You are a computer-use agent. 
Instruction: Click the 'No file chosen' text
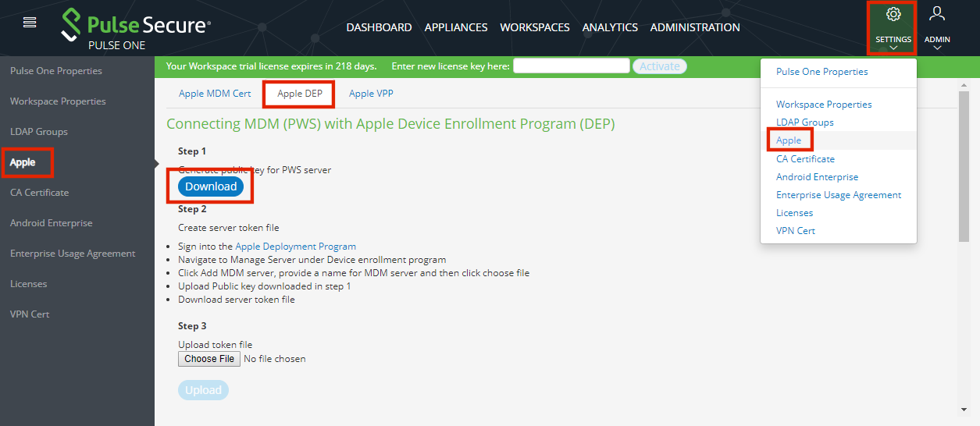275,359
